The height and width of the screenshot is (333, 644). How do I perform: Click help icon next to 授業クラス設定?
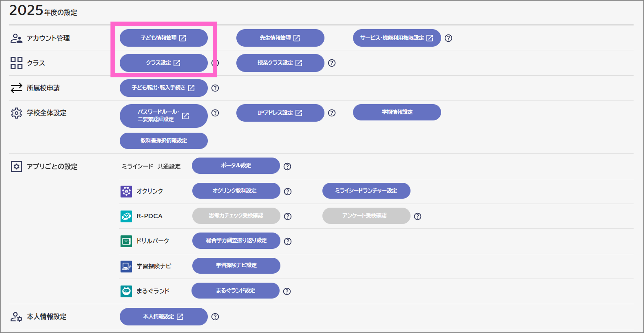point(331,63)
